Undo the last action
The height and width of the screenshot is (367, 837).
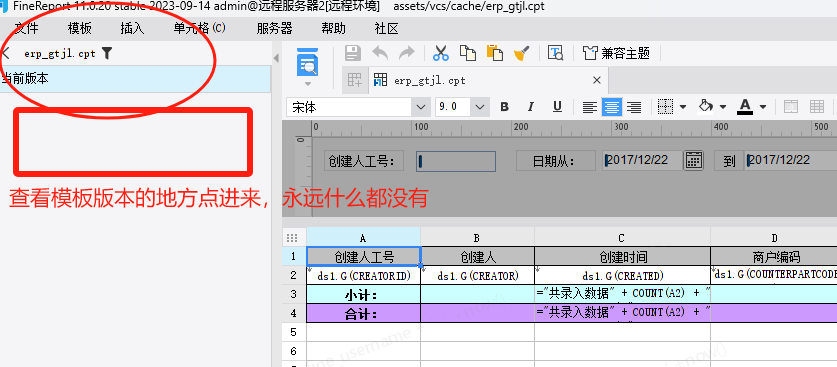point(380,53)
